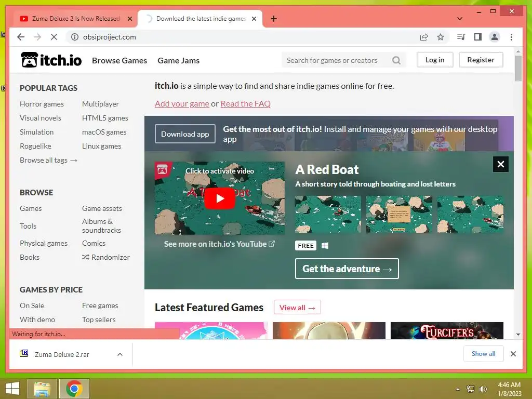Click the browser forward arrow
Screen dimensions: 532x399
(x=37, y=37)
